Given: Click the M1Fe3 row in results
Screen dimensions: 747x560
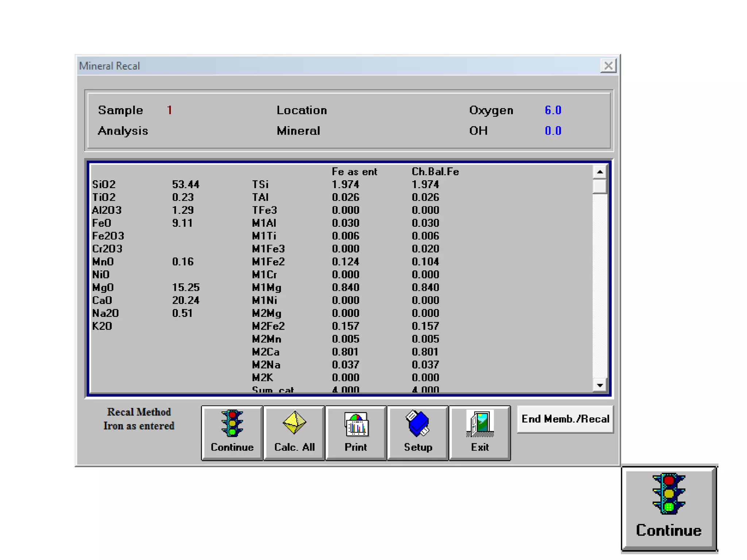Looking at the screenshot, I should [268, 249].
